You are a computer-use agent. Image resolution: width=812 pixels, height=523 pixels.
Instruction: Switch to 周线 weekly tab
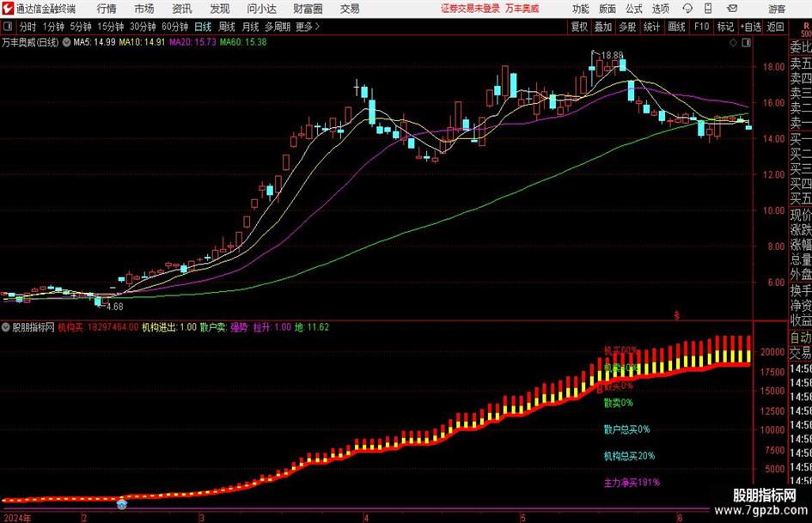pyautogui.click(x=227, y=27)
